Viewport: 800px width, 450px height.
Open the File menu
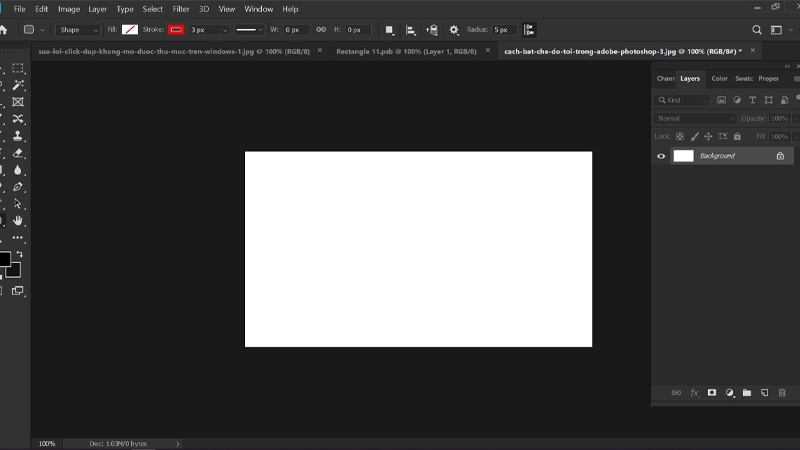tap(19, 9)
